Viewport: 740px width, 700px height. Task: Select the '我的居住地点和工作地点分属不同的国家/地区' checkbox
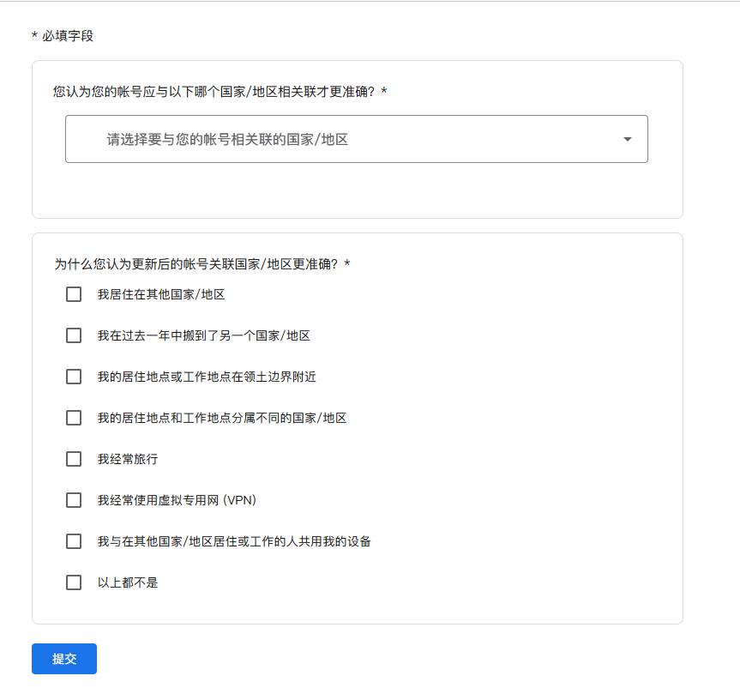pyautogui.click(x=74, y=418)
